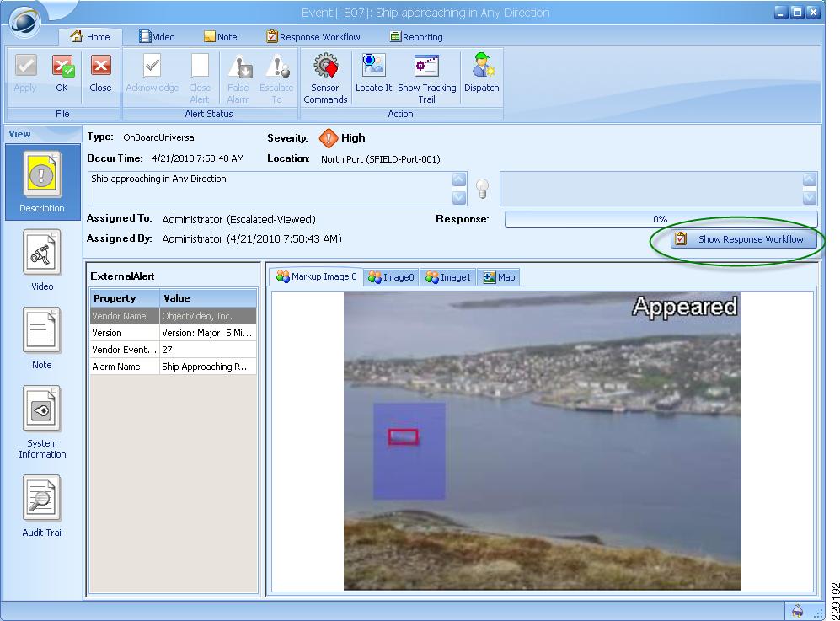Click the 'Version: Major: 5 Mi...' value cell
This screenshot has height=621, width=840.
click(x=208, y=333)
